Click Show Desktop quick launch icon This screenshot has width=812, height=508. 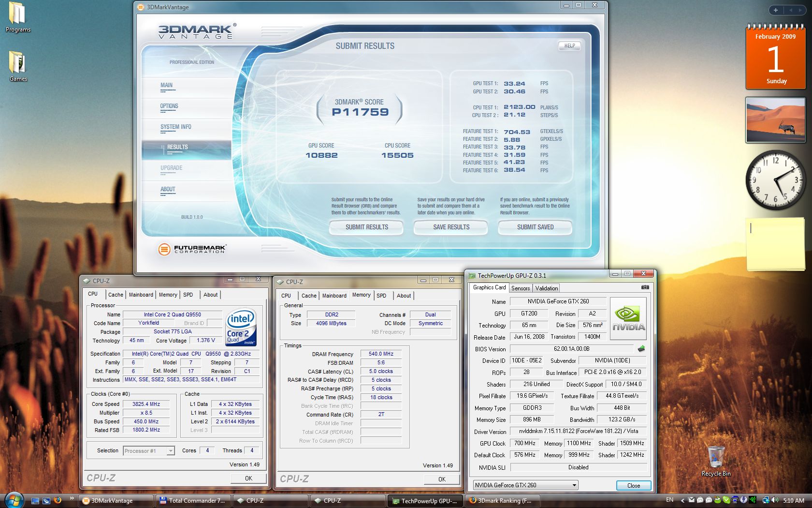coord(35,501)
